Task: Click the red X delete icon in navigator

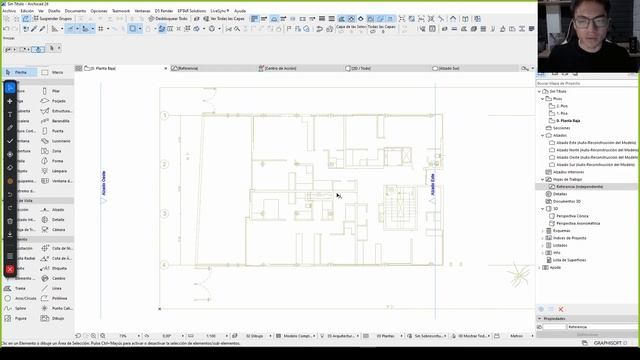Action: 561,309
